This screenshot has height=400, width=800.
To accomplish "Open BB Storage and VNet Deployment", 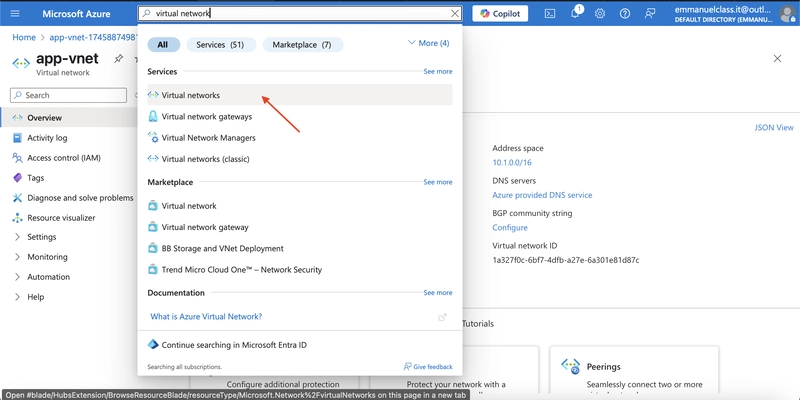I will click(x=299, y=248).
